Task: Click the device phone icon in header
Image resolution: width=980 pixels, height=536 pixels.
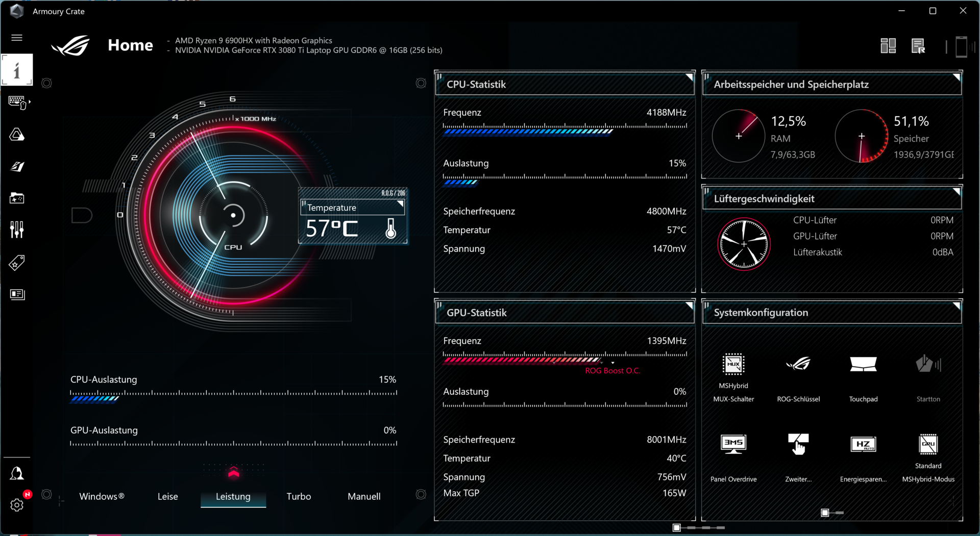Action: click(x=961, y=46)
